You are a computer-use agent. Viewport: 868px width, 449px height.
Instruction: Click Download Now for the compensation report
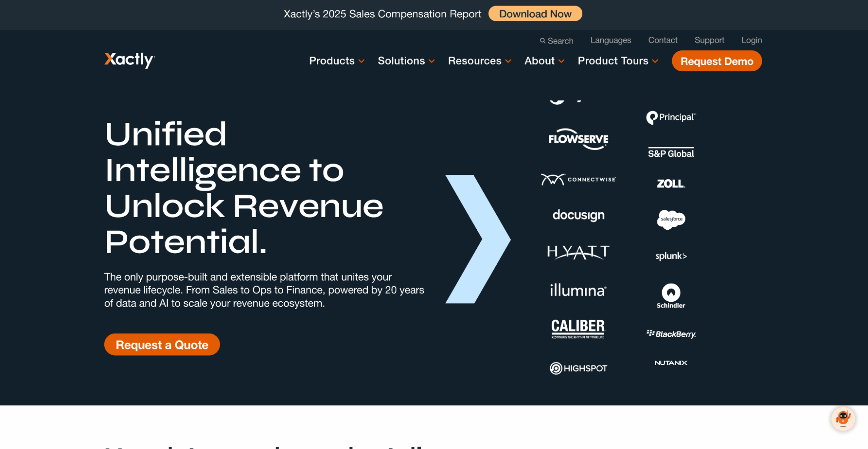[535, 13]
